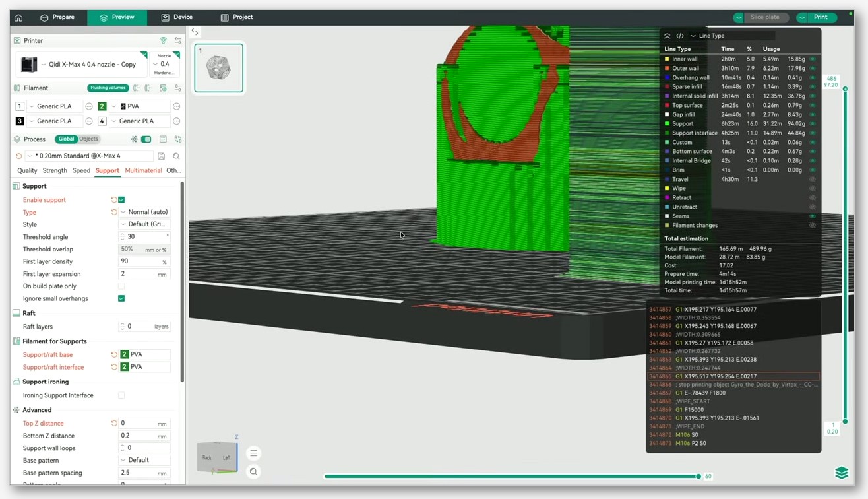The image size is (868, 499).
Task: Reset the process preset with undo arrow
Action: click(18, 156)
